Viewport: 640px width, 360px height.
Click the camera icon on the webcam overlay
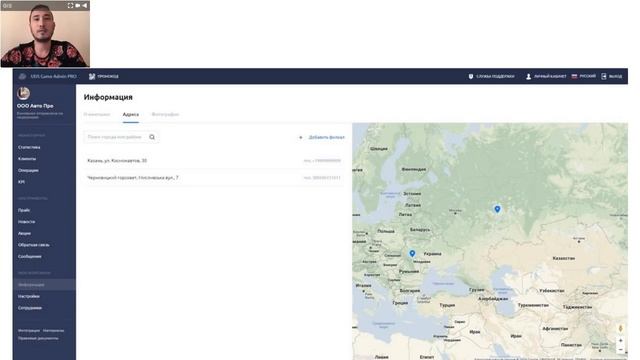(78, 5)
